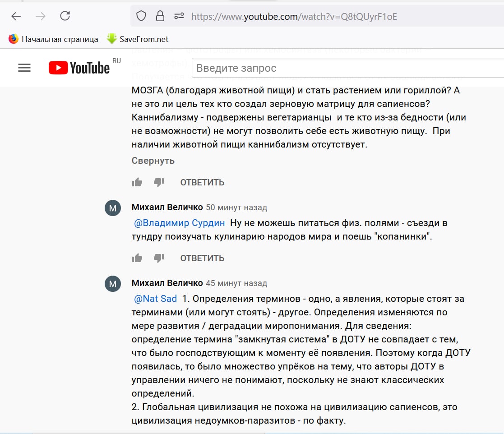Click the padlock site security icon
Screen dimensions: 504x434
pyautogui.click(x=160, y=17)
